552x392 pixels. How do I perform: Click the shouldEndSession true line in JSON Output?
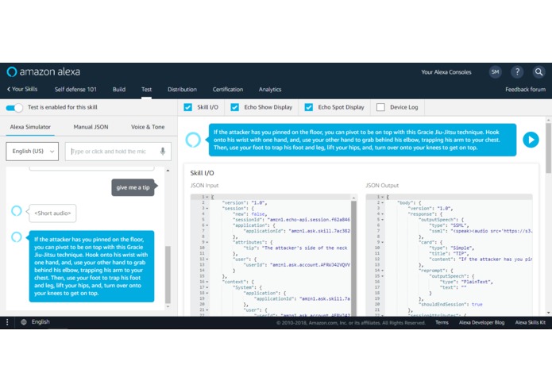(450, 305)
